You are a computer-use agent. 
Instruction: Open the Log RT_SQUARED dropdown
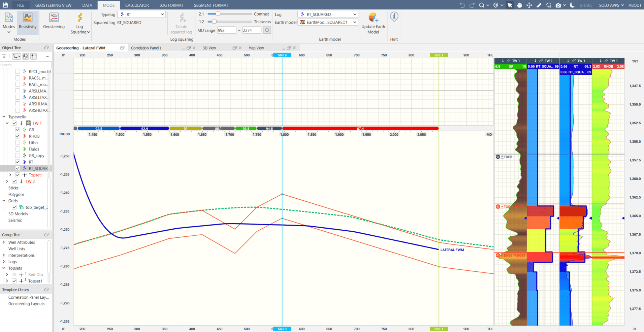tap(327, 14)
